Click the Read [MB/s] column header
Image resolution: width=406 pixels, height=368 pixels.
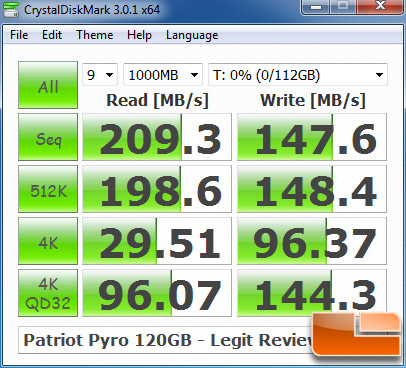[x=157, y=100]
